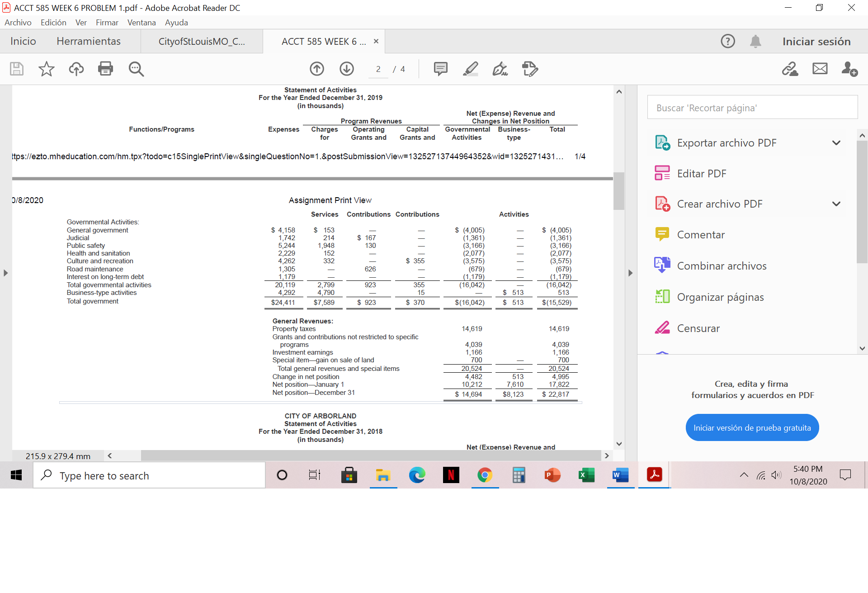Open the left navigation pane arrow
Screen dimensions: 868x593
coord(5,273)
